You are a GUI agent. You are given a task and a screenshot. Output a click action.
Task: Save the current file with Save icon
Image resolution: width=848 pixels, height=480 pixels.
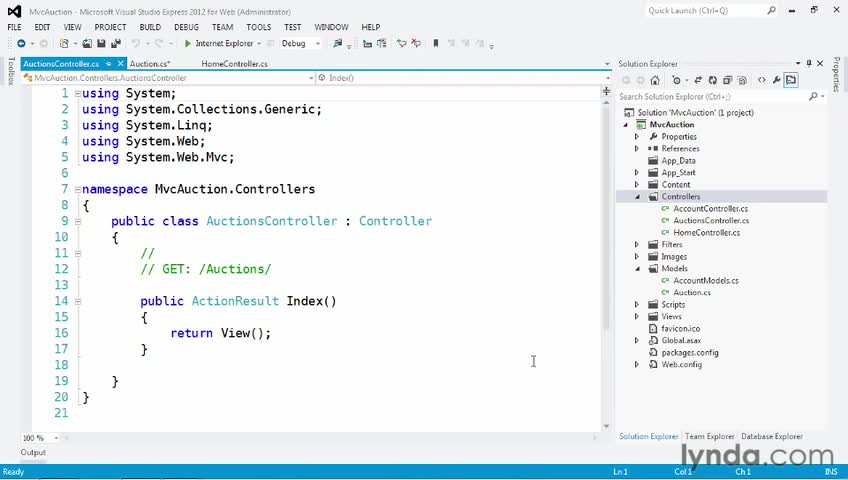(101, 43)
